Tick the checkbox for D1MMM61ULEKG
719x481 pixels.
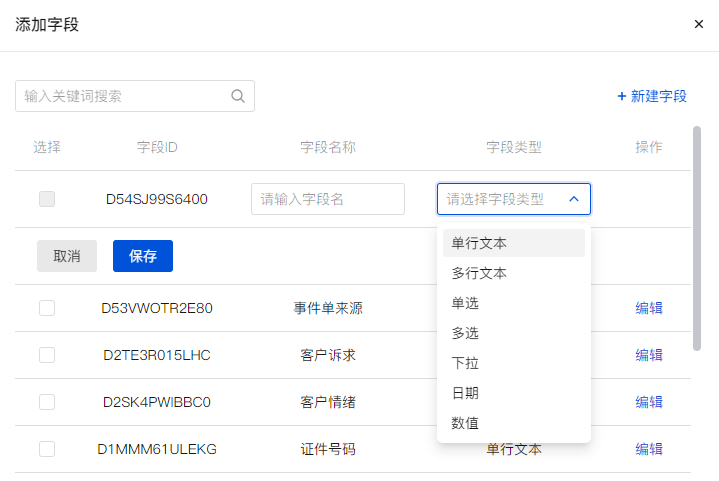tap(47, 449)
